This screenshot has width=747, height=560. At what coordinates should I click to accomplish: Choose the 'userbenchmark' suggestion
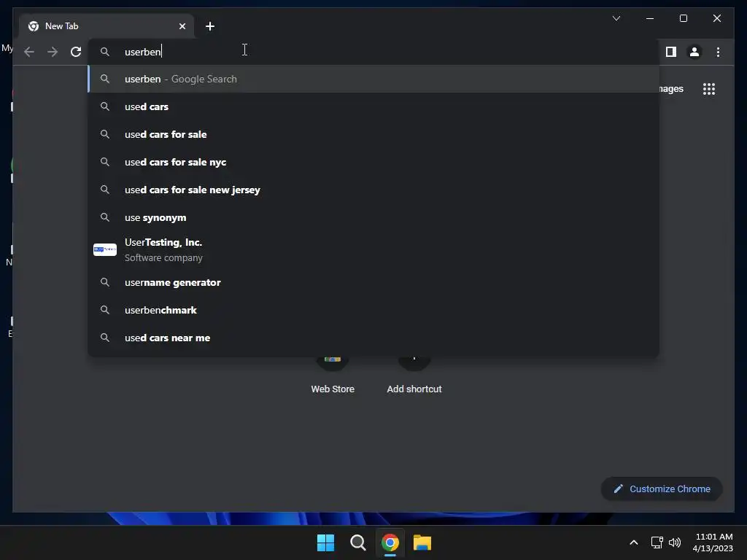(374, 310)
